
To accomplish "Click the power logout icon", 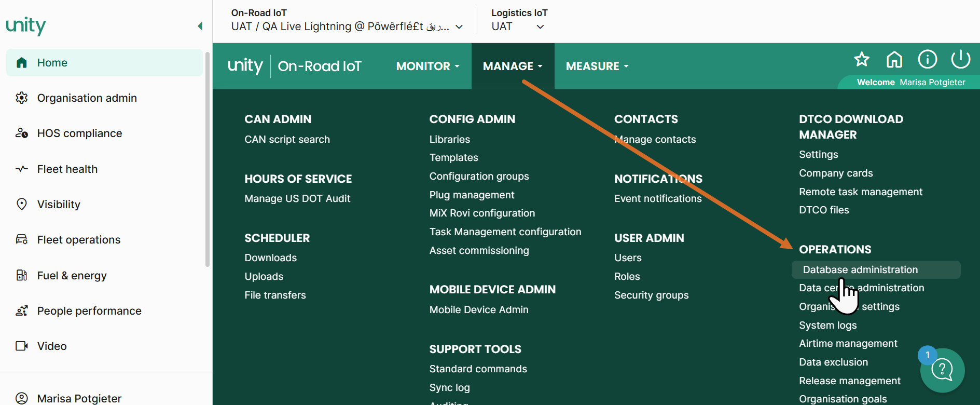I will (x=960, y=59).
